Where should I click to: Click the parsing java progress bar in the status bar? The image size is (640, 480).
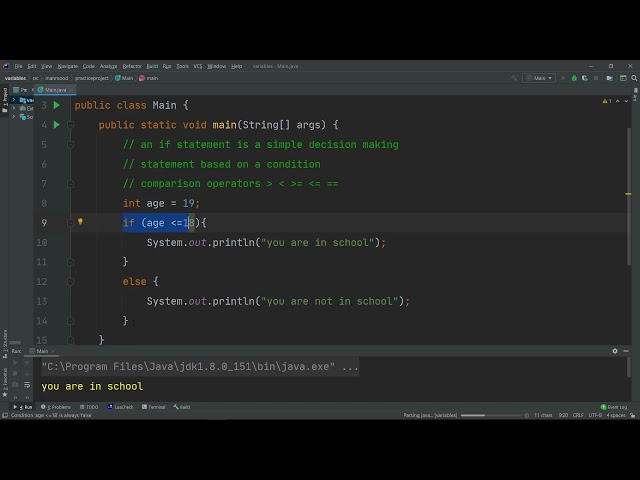tap(491, 415)
